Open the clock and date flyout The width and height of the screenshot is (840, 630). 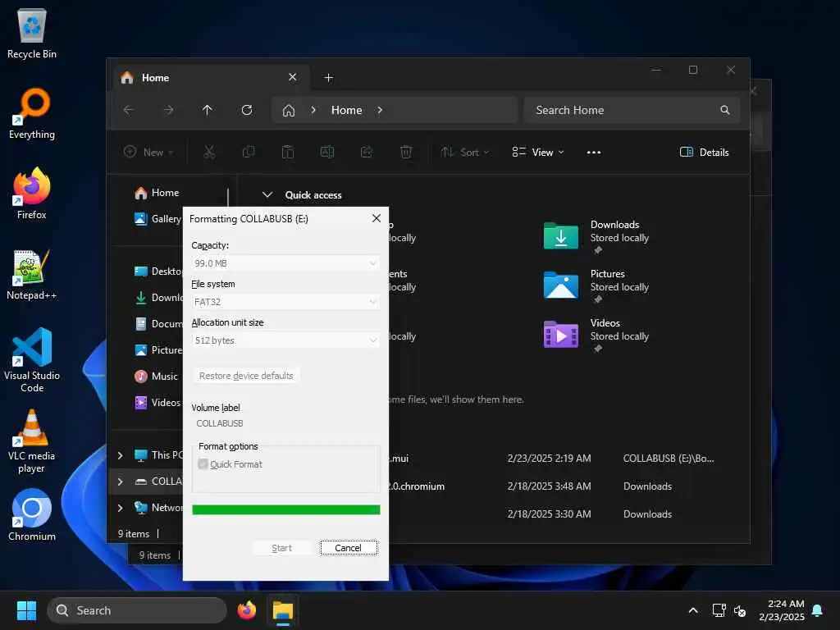pos(781,610)
